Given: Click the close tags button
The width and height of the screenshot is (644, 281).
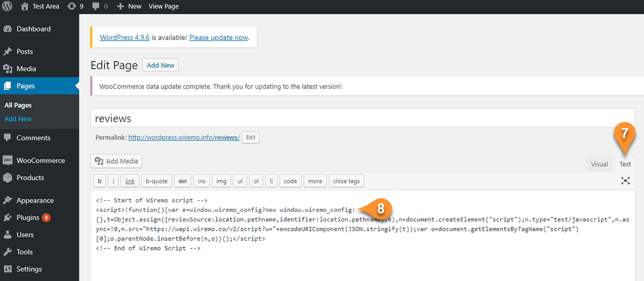Looking at the screenshot, I should tap(347, 181).
